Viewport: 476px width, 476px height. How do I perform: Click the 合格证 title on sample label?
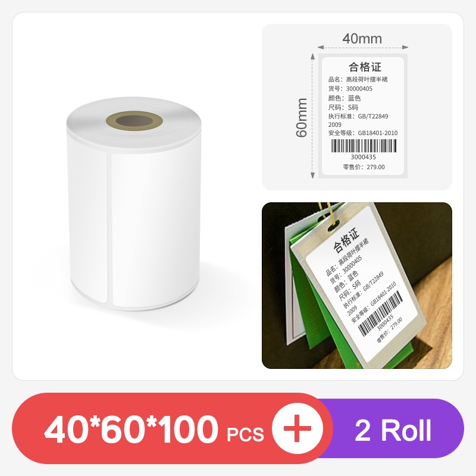(365, 67)
